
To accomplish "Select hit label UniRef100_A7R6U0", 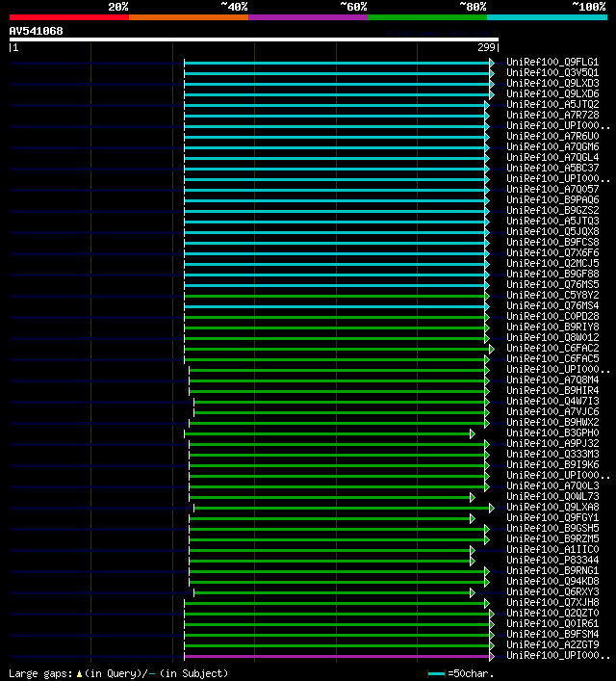I will 552,136.
